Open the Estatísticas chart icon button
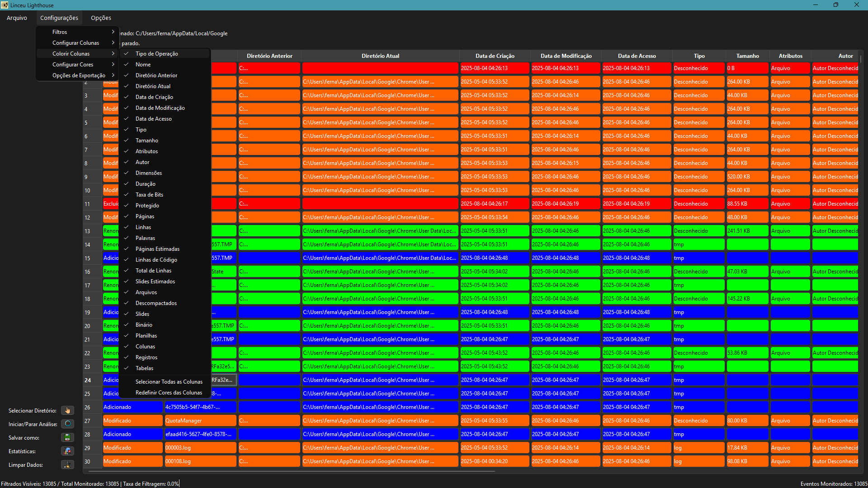Image resolution: width=868 pixels, height=488 pixels. click(67, 451)
